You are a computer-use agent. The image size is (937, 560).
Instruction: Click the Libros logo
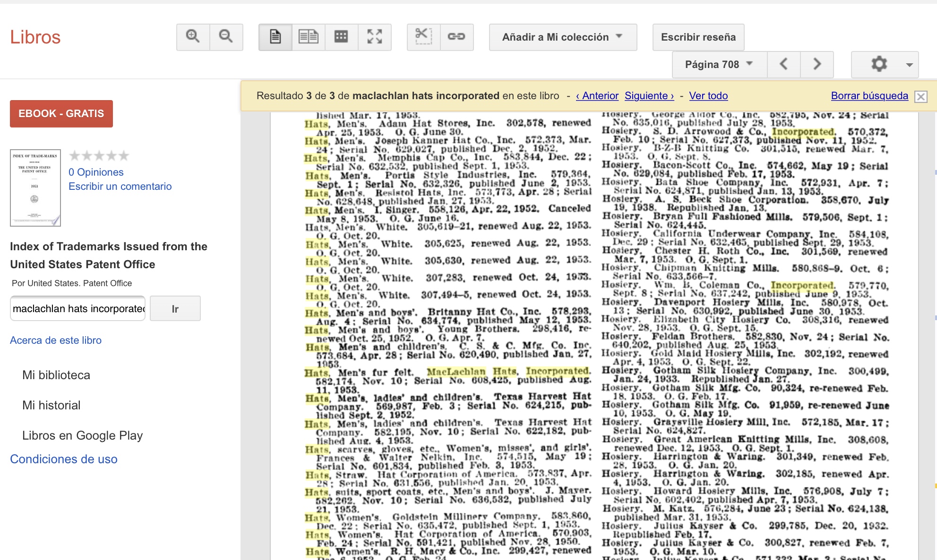(35, 37)
